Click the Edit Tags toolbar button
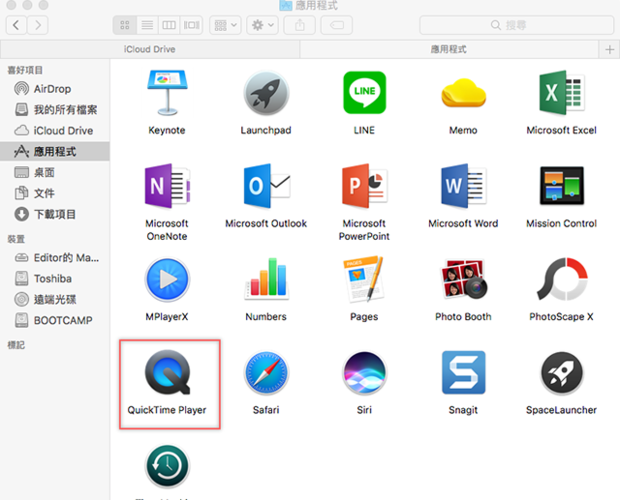This screenshot has height=500, width=620. [x=336, y=25]
